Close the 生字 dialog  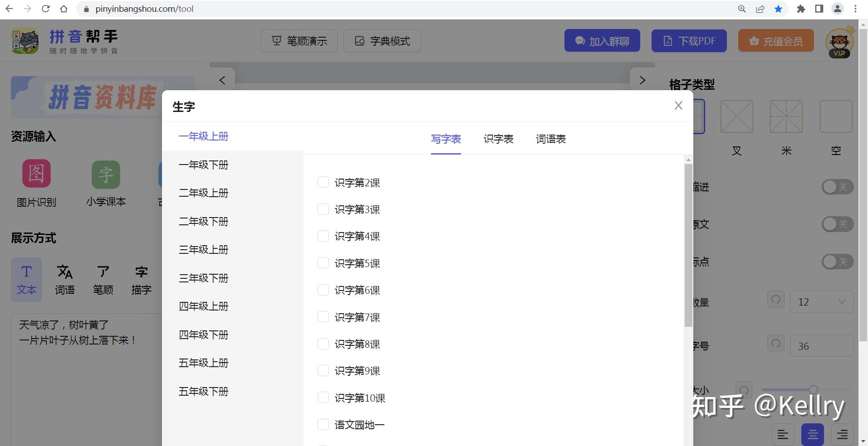point(678,106)
